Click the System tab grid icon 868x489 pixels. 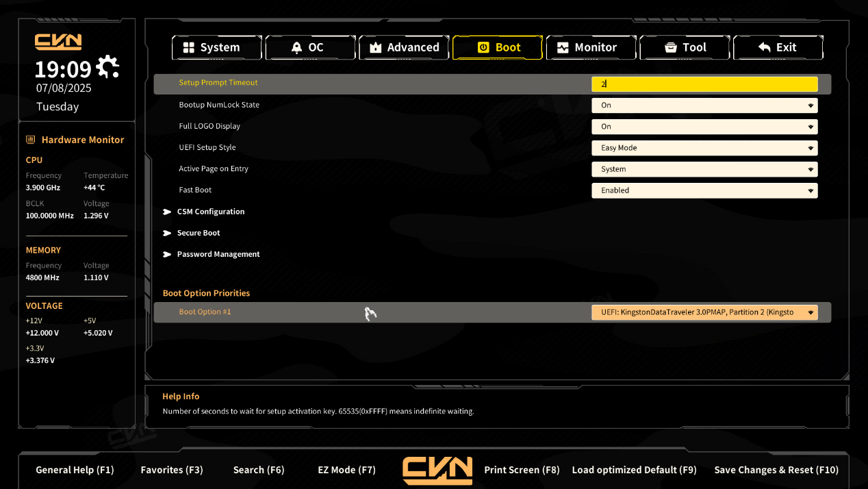[188, 47]
